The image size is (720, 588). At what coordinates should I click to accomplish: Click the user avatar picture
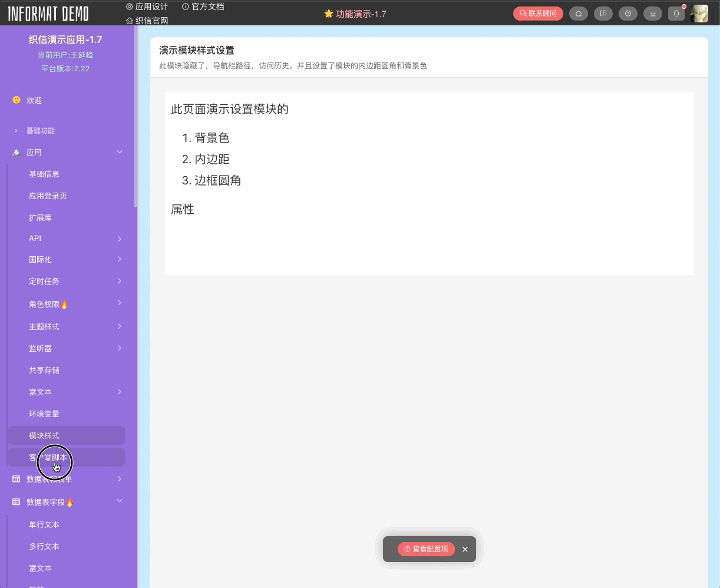pyautogui.click(x=699, y=14)
